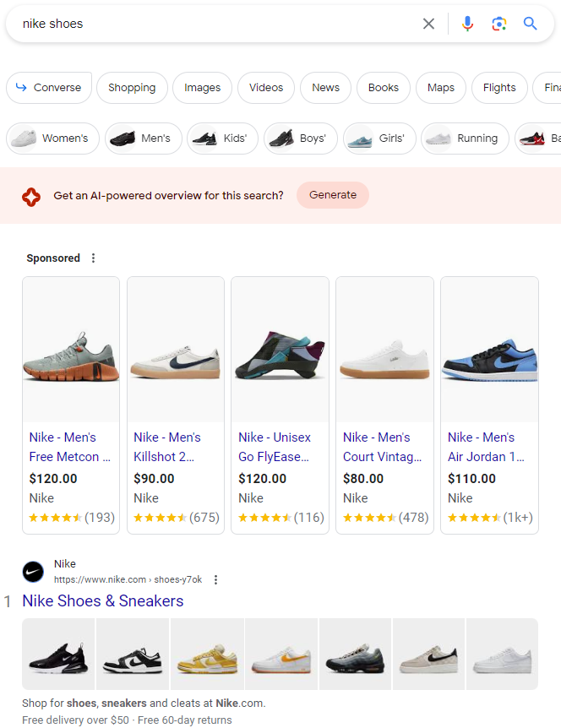Screen dimensions: 561x728
Task: Run the search with the magnifier icon
Action: pos(530,24)
